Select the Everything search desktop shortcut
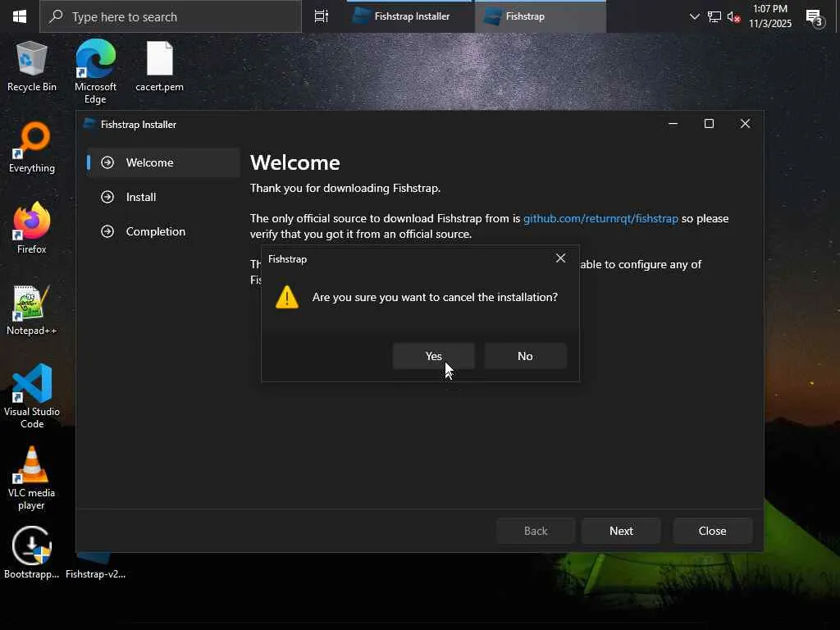Viewport: 840px width, 630px height. (32, 148)
